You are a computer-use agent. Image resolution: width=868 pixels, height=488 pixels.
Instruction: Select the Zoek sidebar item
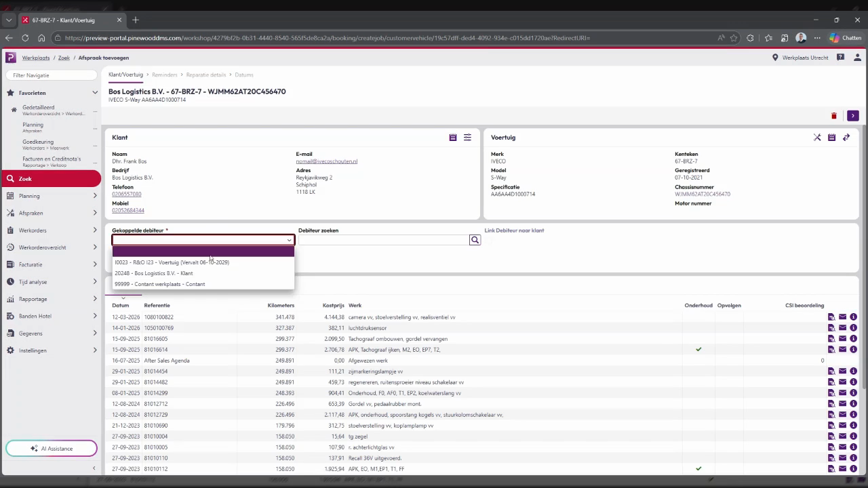point(51,179)
